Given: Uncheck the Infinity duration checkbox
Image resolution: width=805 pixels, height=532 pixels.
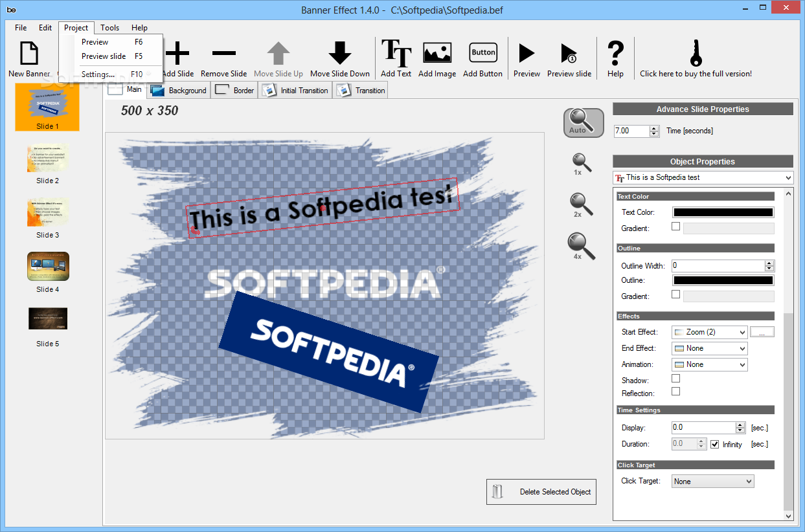Looking at the screenshot, I should [715, 445].
